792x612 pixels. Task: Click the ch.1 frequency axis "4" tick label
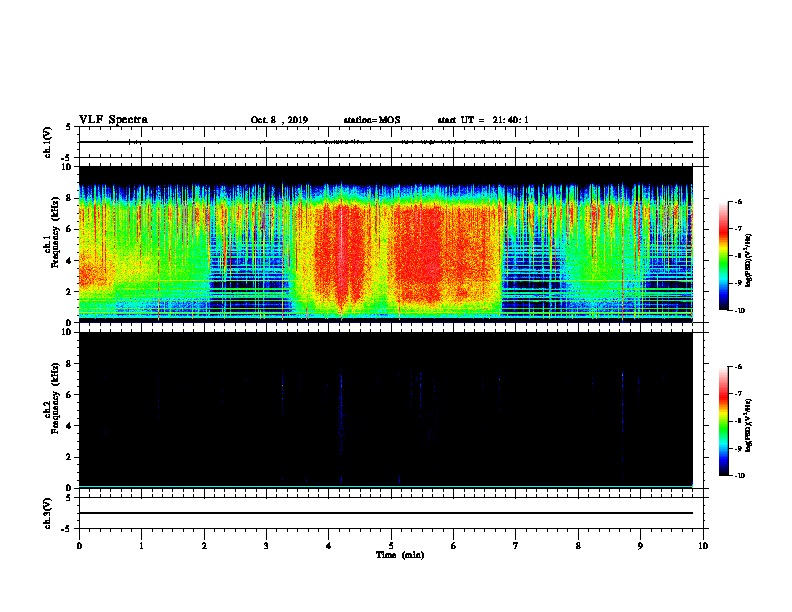click(69, 261)
